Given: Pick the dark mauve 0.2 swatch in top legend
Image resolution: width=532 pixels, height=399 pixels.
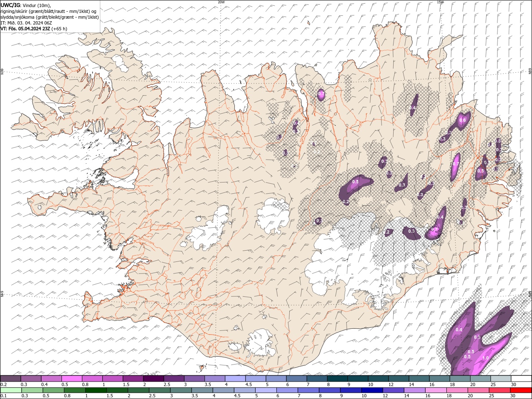Looking at the screenshot, I should click(x=11, y=378).
